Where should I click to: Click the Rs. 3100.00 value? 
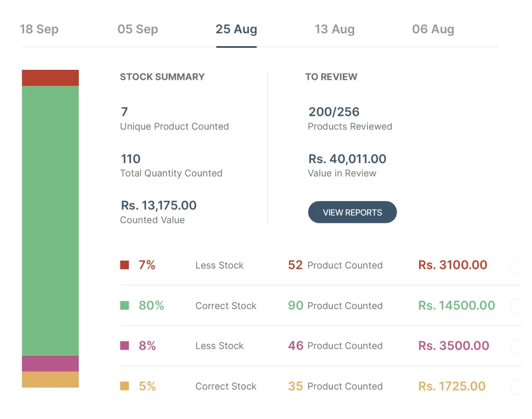pos(452,265)
